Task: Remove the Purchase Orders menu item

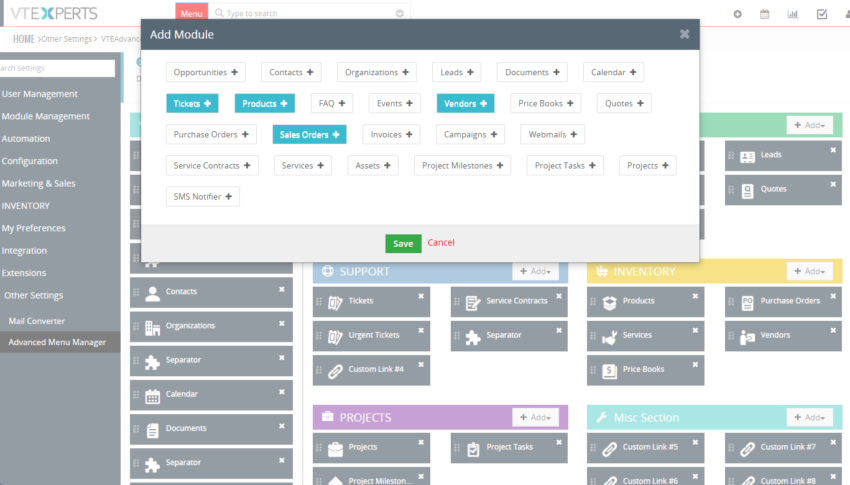Action: [833, 296]
